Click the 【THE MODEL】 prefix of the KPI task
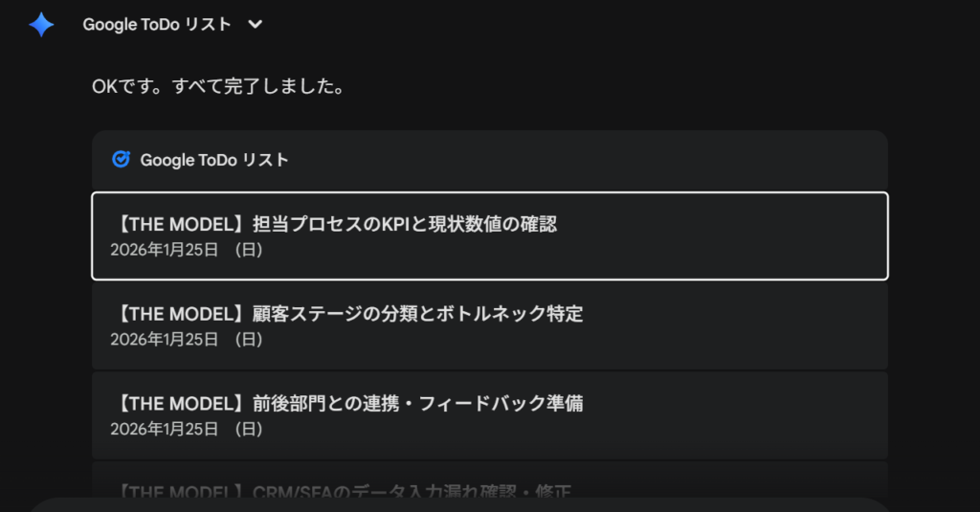 point(179,225)
